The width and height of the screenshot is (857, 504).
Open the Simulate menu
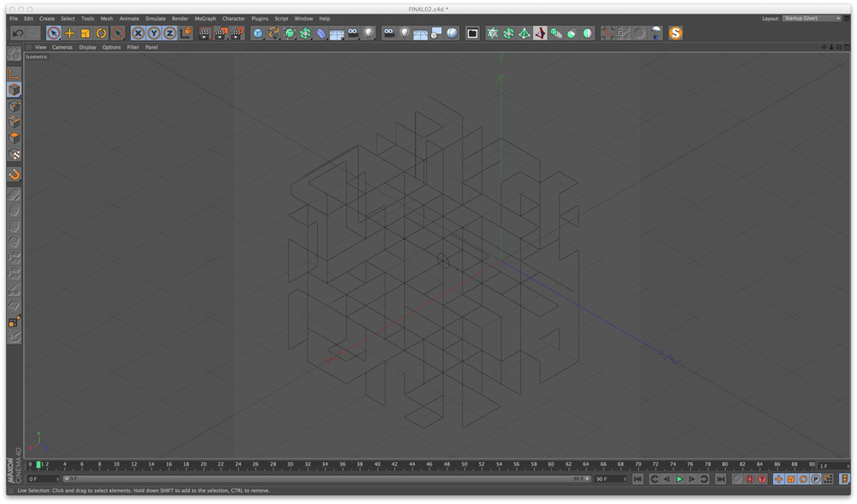[x=155, y=19]
